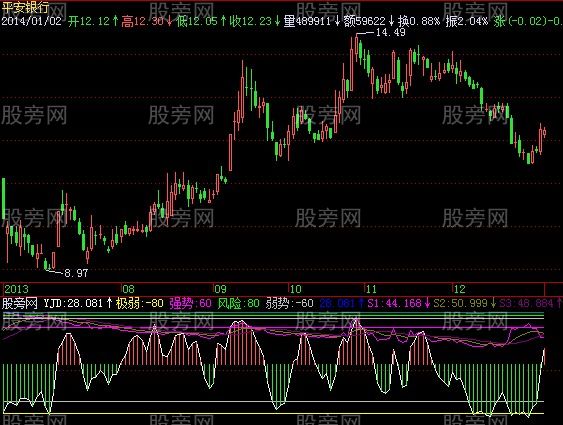Click the blue 28.081 indicator value
This screenshot has width=563, height=425.
click(x=337, y=303)
